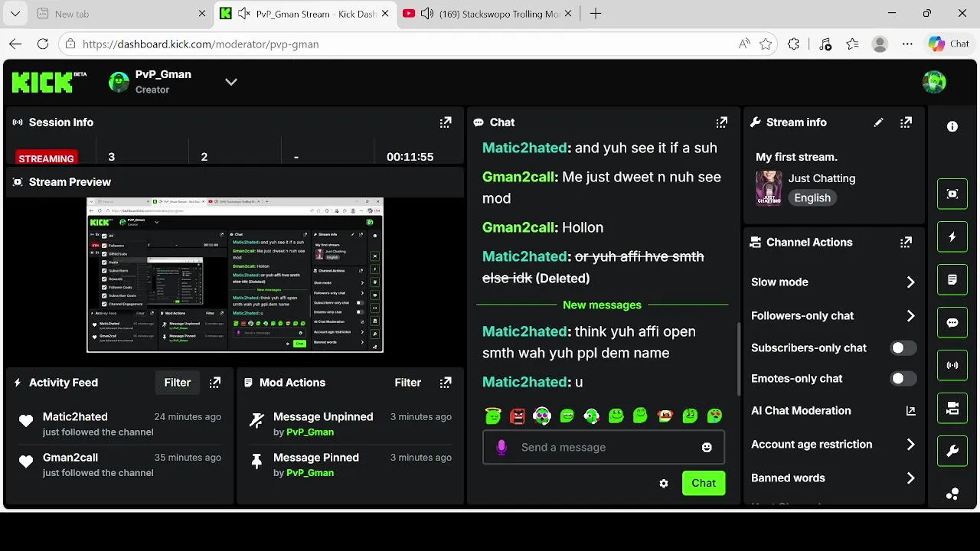Toggle the Chat bubble sidebar icon
Image resolution: width=980 pixels, height=551 pixels.
point(952,322)
